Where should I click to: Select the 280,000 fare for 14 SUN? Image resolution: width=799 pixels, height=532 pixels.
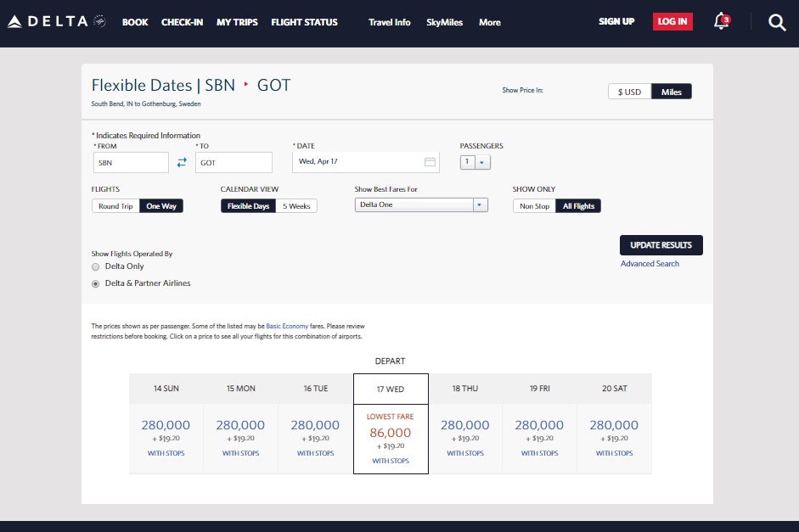click(x=166, y=425)
